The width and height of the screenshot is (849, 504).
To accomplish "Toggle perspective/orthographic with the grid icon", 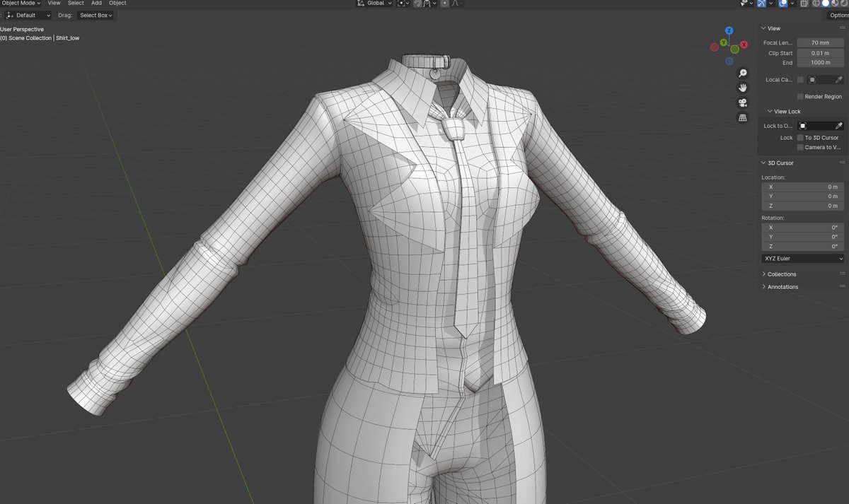I will click(x=743, y=117).
